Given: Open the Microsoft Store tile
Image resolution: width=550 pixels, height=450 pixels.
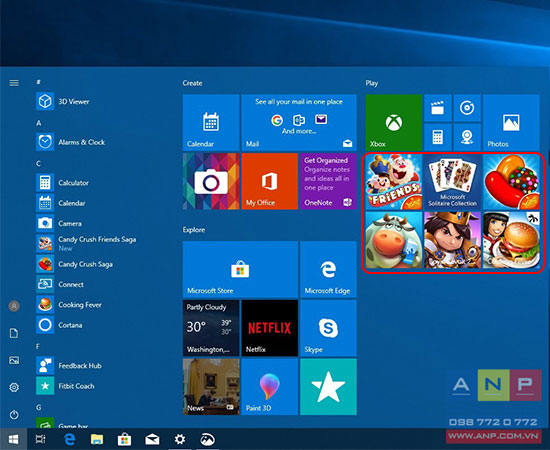Looking at the screenshot, I should click(241, 269).
